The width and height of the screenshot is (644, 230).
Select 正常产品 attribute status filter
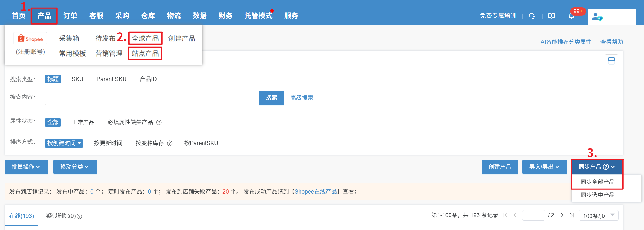[83, 122]
